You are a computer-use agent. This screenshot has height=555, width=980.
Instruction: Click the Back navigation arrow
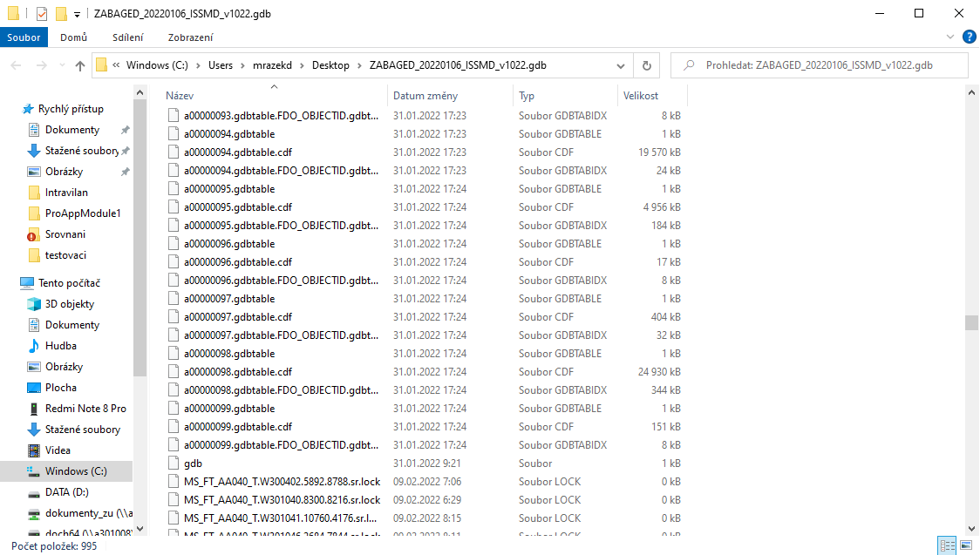(17, 65)
